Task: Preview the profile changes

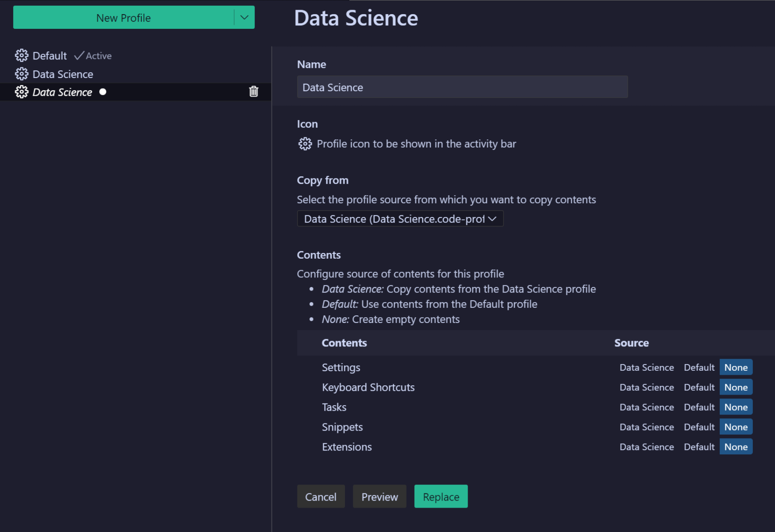Action: point(379,496)
